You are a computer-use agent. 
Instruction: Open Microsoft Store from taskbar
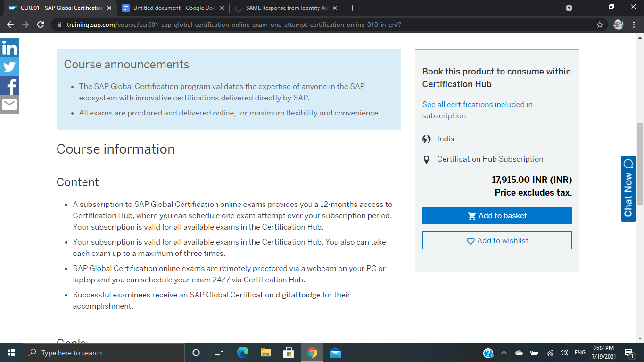289,353
